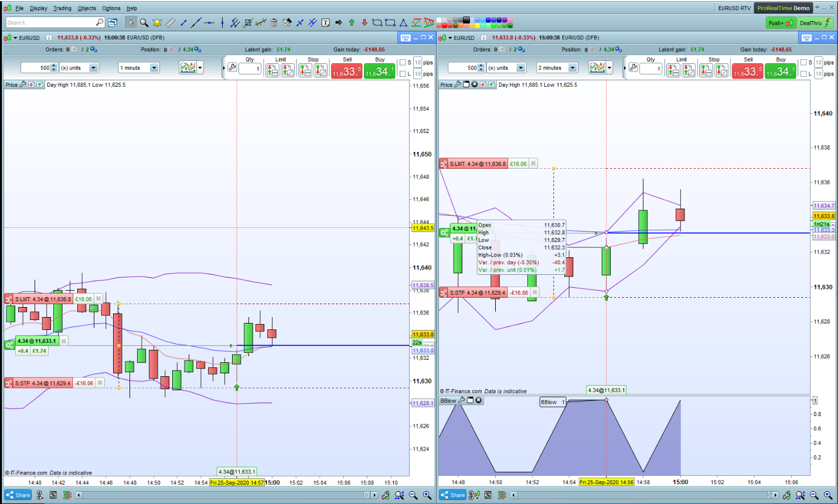This screenshot has width=838, height=504.
Task: Toggle the S pips checkbox on left chart
Action: (x=403, y=63)
